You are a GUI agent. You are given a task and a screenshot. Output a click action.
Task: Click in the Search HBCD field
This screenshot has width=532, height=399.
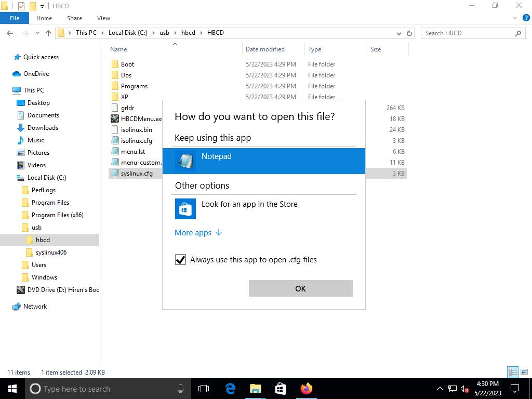coord(468,33)
